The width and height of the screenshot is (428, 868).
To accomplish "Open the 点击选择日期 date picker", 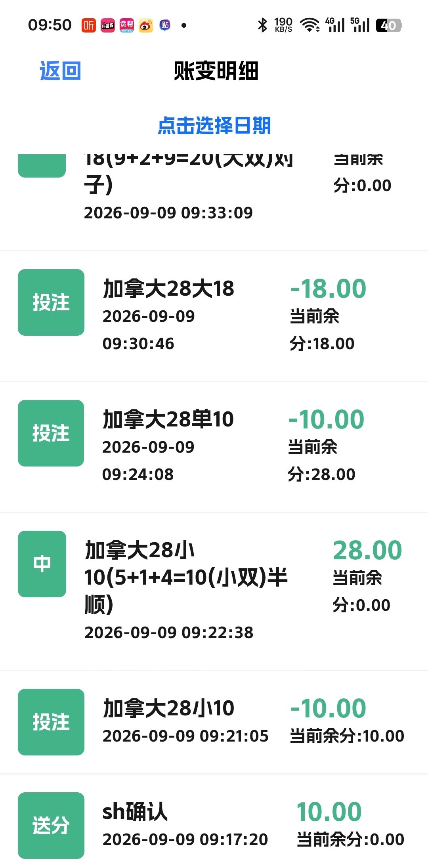I will (x=214, y=126).
